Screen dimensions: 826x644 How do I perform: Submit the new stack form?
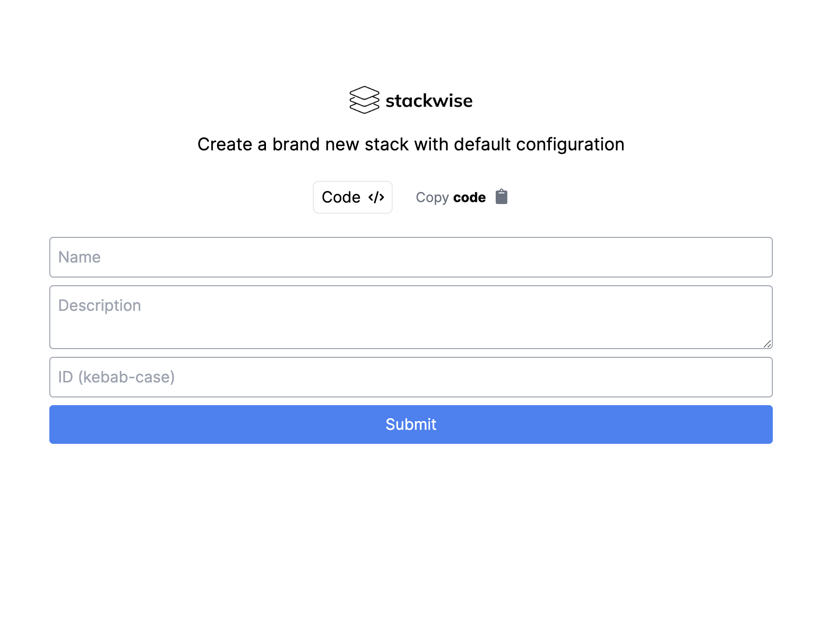pyautogui.click(x=411, y=424)
